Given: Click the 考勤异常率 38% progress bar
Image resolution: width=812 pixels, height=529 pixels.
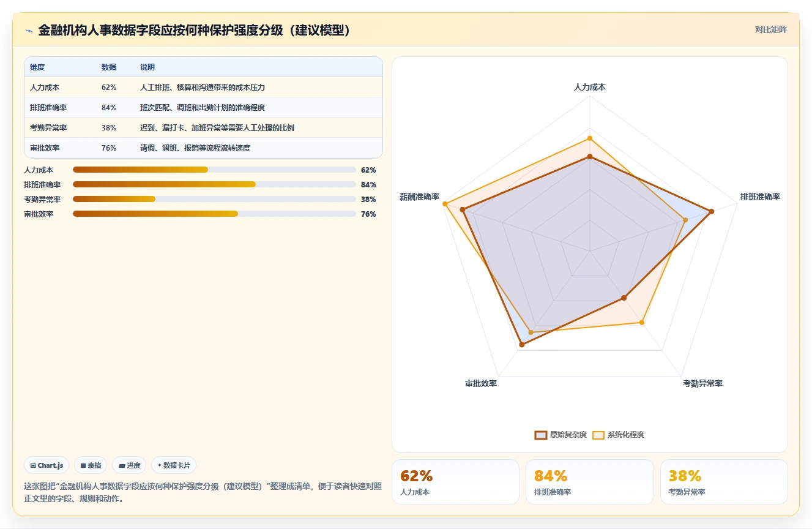Looking at the screenshot, I should 214,199.
